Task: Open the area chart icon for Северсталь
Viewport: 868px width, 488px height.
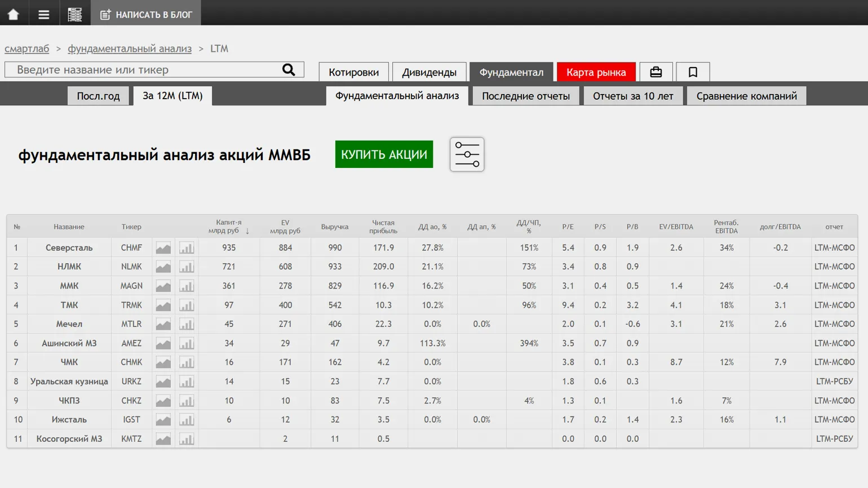Action: [x=163, y=248]
